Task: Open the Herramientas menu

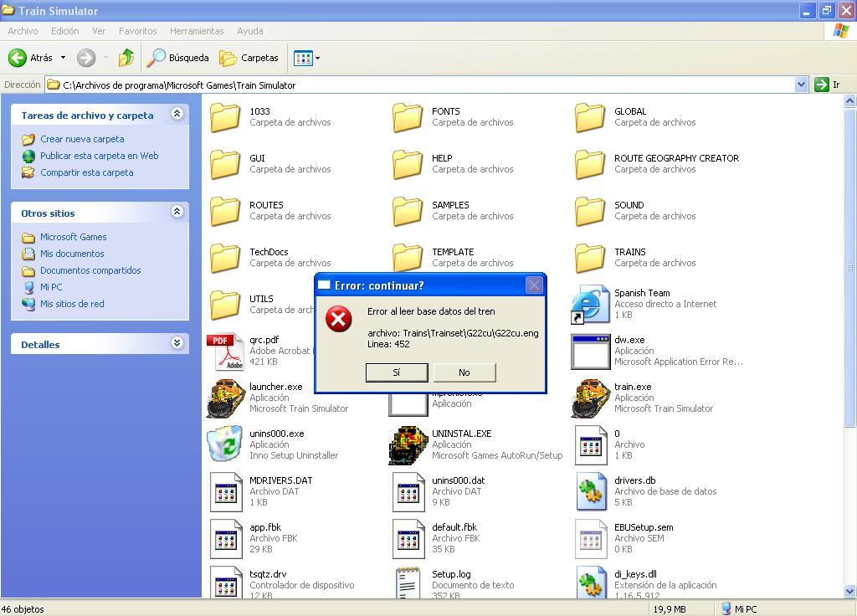Action: pos(197,31)
